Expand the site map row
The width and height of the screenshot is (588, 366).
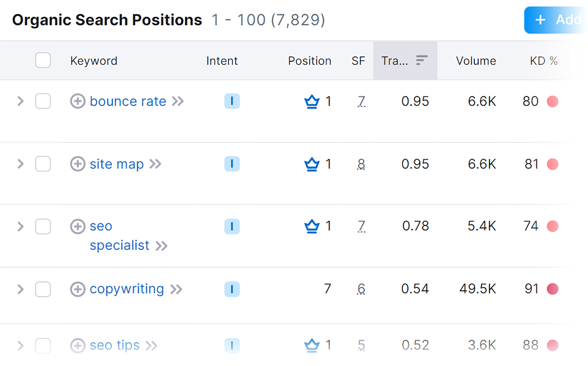(x=21, y=164)
